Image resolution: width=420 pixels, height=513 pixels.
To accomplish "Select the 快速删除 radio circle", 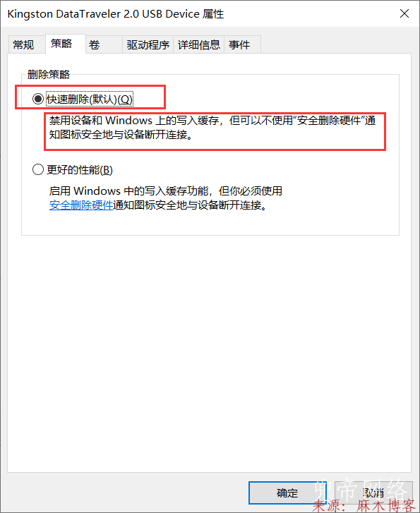I will pyautogui.click(x=38, y=99).
